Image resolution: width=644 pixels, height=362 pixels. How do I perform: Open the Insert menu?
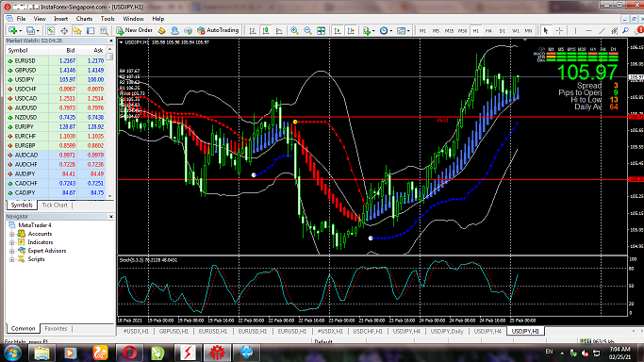[x=60, y=19]
